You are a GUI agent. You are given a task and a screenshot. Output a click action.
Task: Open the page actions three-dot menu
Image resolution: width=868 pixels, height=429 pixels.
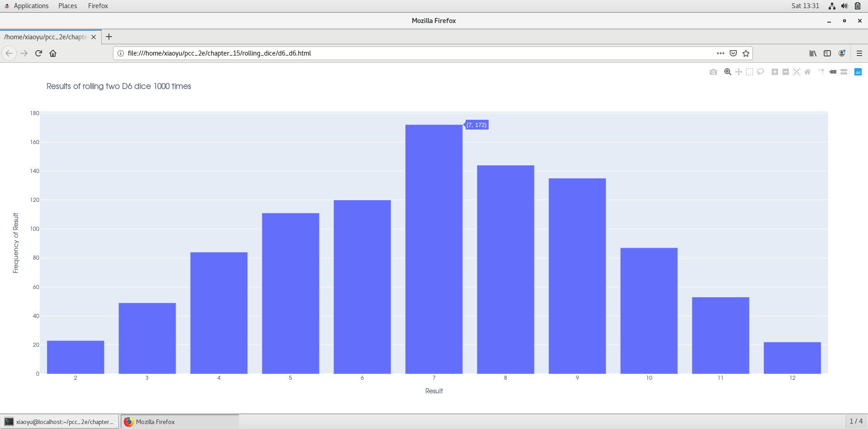721,53
